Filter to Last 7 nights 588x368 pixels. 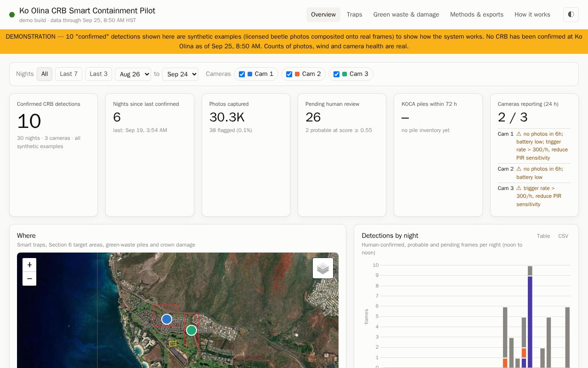point(68,74)
